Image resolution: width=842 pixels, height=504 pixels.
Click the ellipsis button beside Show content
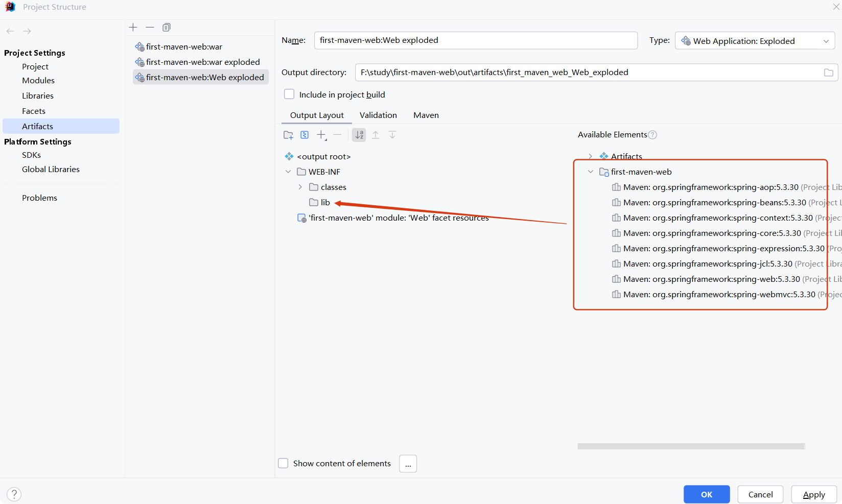click(x=408, y=464)
